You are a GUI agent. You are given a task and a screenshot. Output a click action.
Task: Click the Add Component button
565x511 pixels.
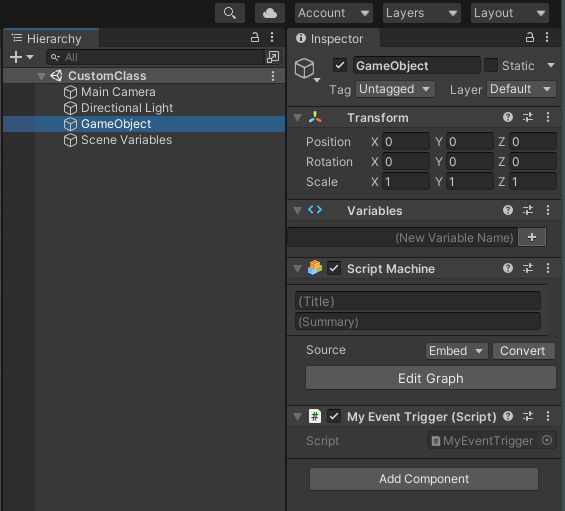point(424,479)
